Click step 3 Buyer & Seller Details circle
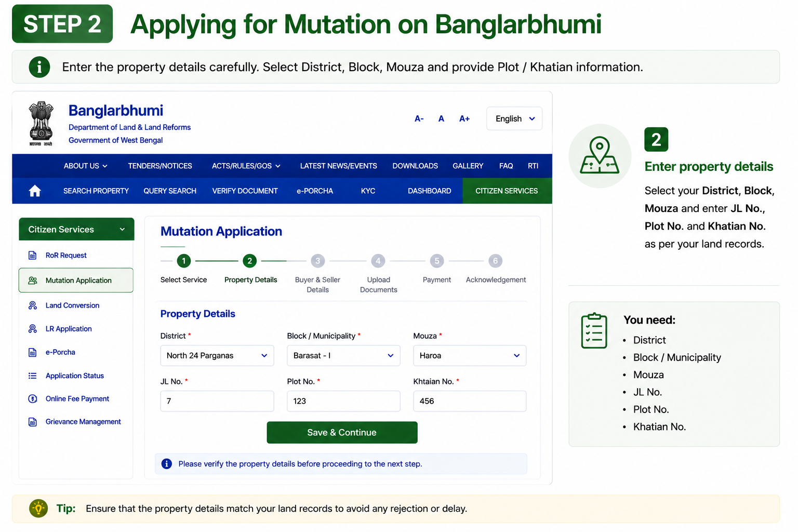Image resolution: width=798 pixels, height=532 pixels. pos(318,261)
